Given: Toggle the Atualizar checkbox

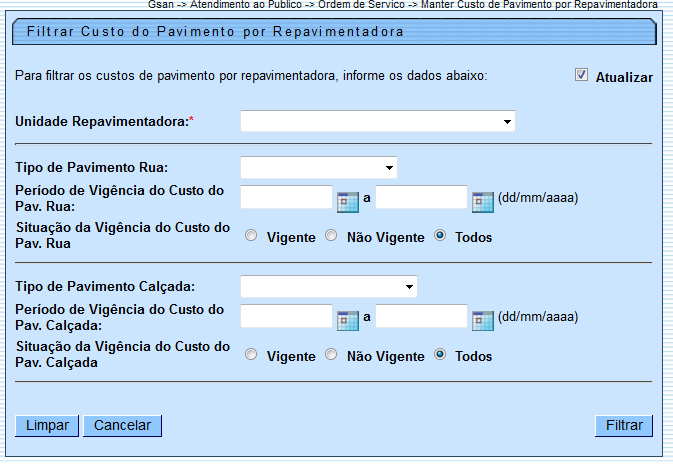Looking at the screenshot, I should coord(581,76).
